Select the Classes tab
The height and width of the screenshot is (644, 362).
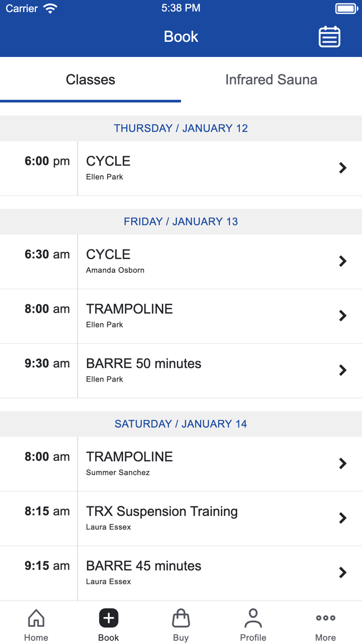point(90,80)
